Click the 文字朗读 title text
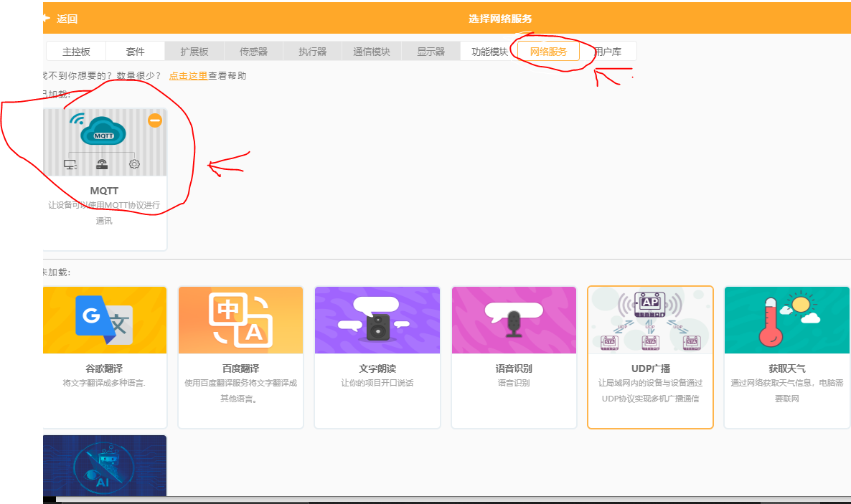Screen dimensions: 851x504 coord(377,369)
